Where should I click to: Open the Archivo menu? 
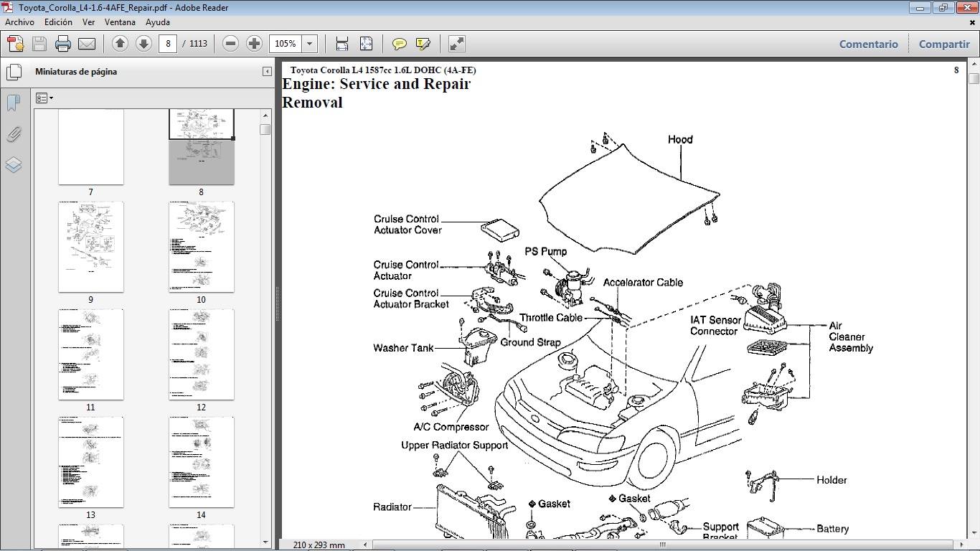pyautogui.click(x=19, y=22)
